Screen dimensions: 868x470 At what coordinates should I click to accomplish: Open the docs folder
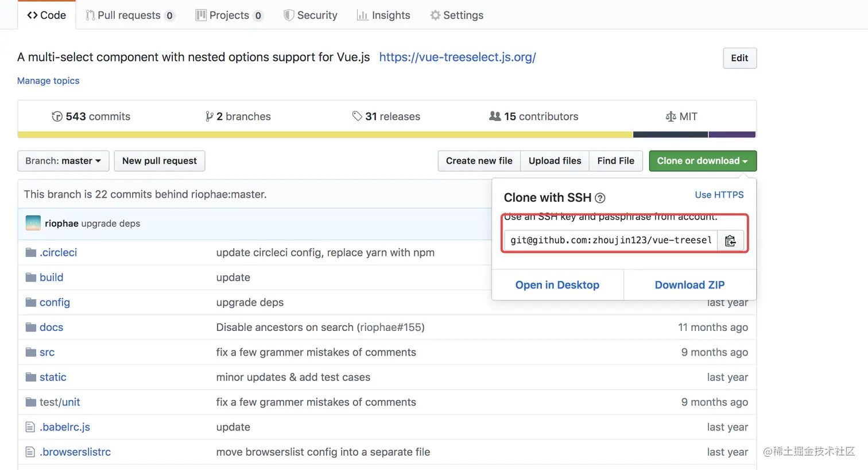[51, 328]
